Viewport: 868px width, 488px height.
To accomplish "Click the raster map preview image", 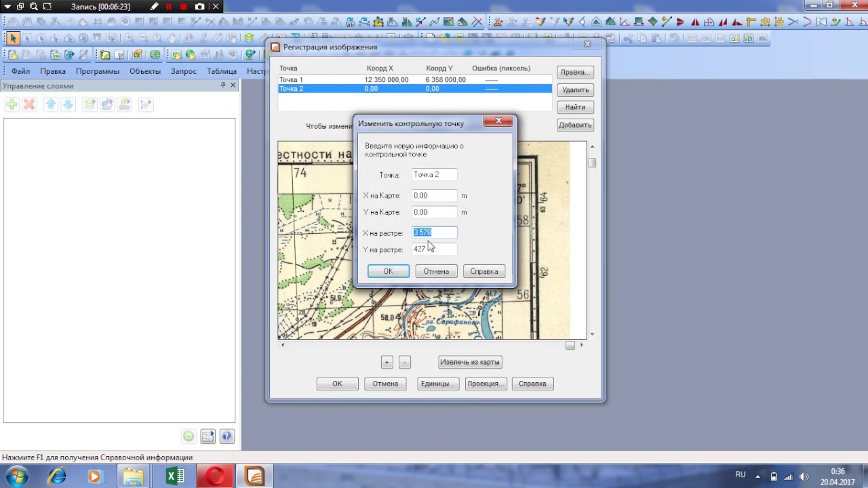I will coord(432,240).
